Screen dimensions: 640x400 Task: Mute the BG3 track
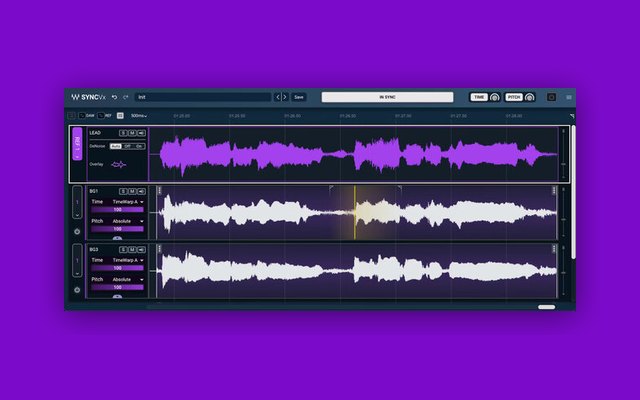(132, 250)
